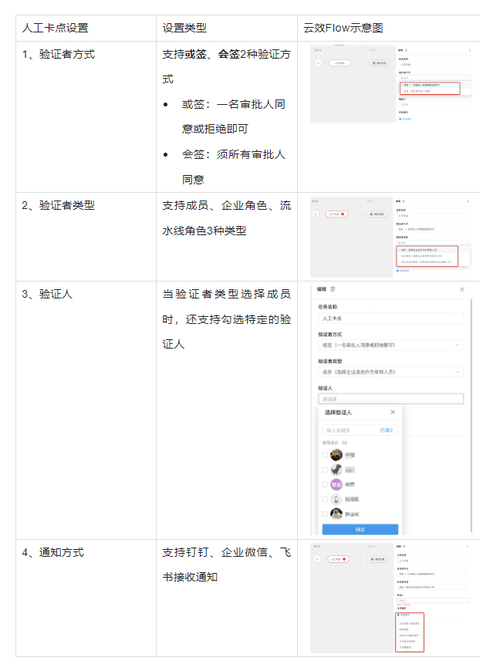Screen dimensions: 500x664
Task: Open the red-bordered 验证人 selector field
Action: tap(390, 399)
